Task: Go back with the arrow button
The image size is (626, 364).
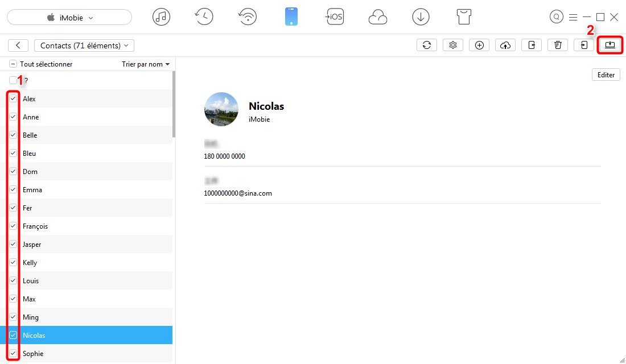Action: 18,45
